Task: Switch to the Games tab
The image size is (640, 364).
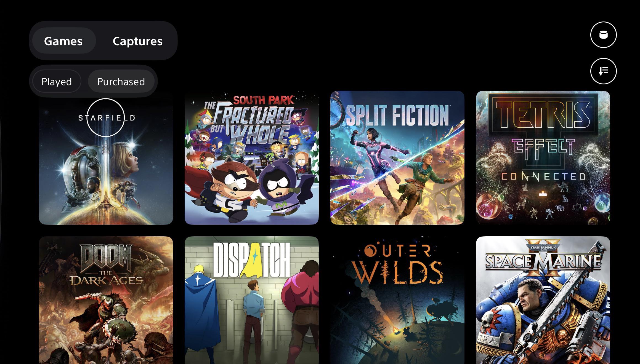Action: tap(64, 41)
